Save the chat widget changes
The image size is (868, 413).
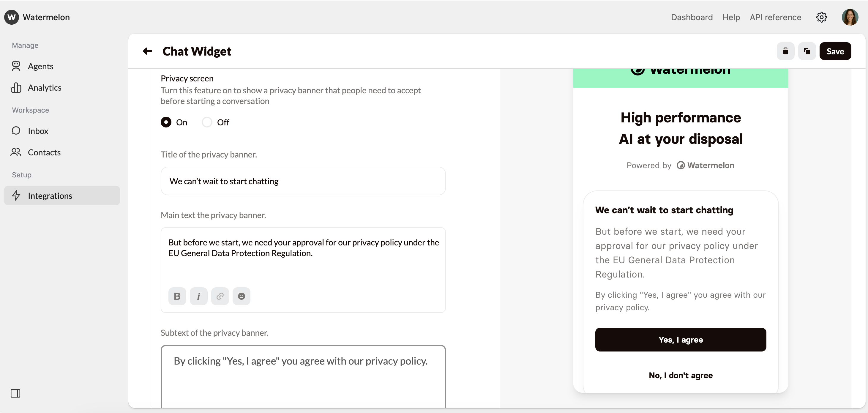tap(835, 51)
